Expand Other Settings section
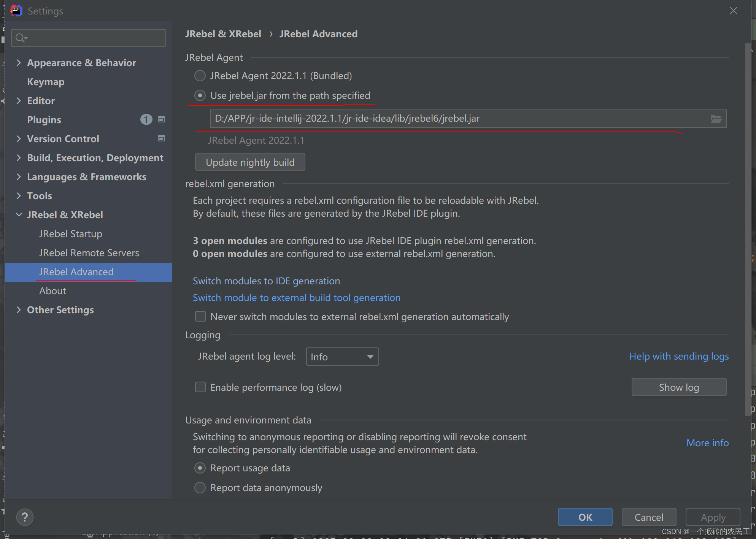 point(19,310)
